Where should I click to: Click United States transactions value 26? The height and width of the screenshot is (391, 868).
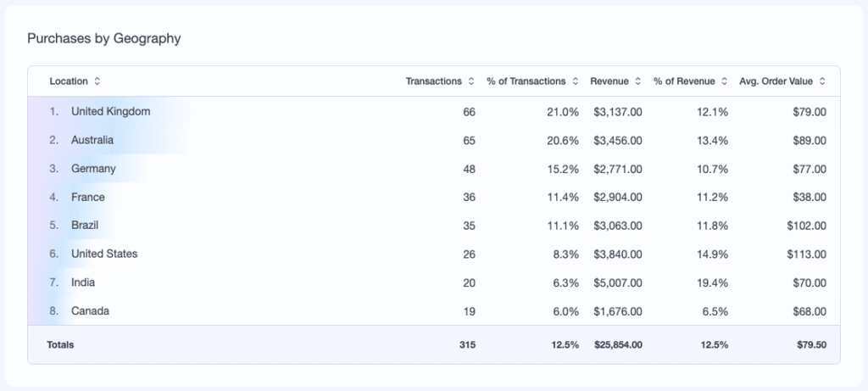click(469, 254)
